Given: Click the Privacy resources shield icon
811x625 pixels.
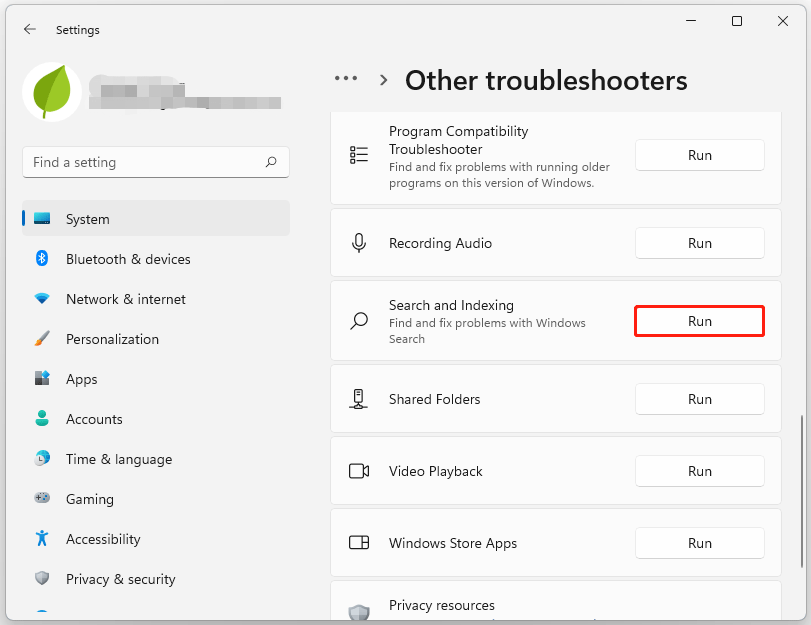Looking at the screenshot, I should coord(359,612).
